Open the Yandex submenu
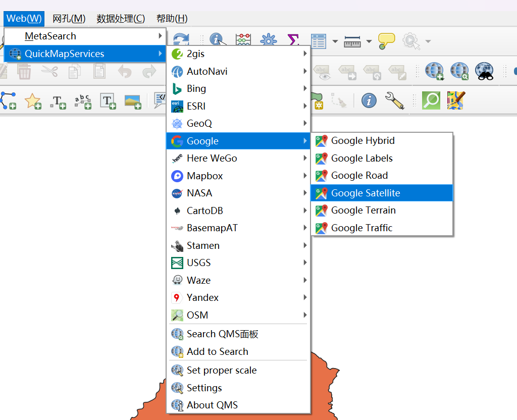The height and width of the screenshot is (420, 517). click(x=238, y=297)
